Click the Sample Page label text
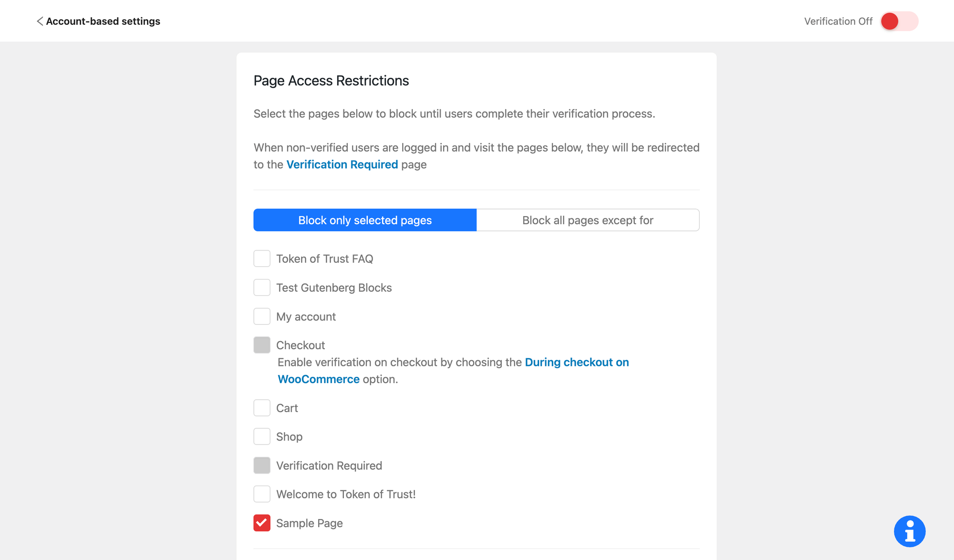This screenshot has height=560, width=954. 310,523
